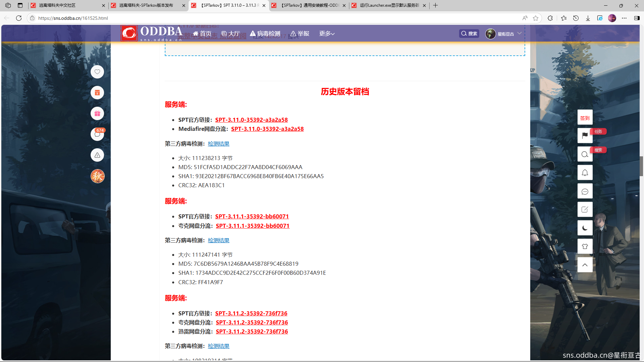Image resolution: width=644 pixels, height=362 pixels.
Task: Open 举报 navigation item
Action: tap(300, 34)
